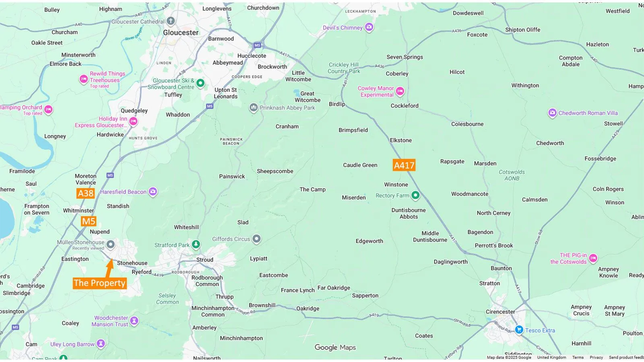Click the Haresfield Beacon camera marker
The image size is (644, 362).
(x=153, y=192)
